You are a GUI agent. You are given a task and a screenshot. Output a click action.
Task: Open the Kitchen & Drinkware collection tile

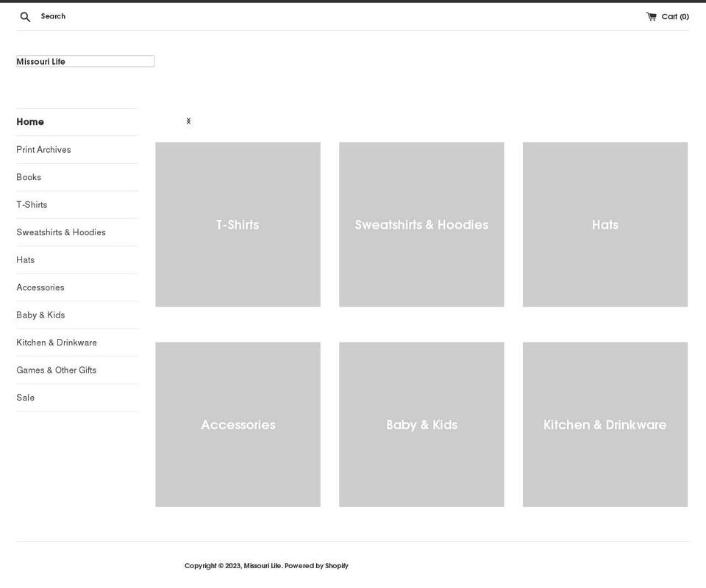(605, 425)
